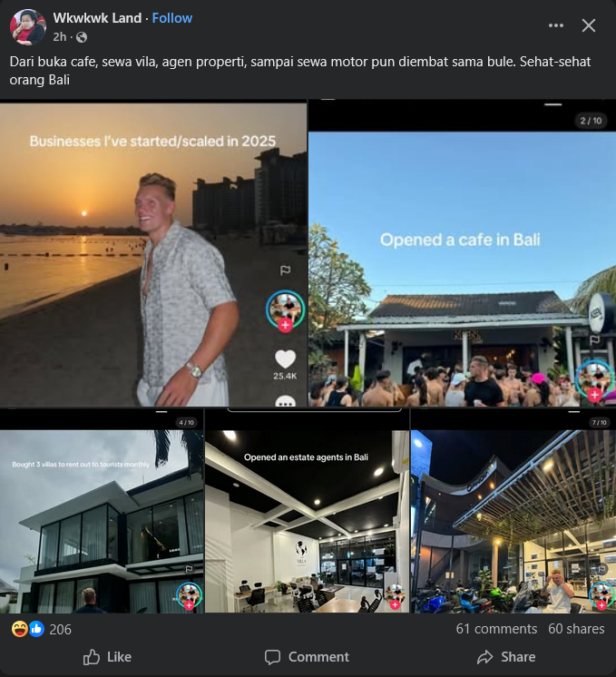Open the 'Opened an estate agents in Bali' image
Image resolution: width=616 pixels, height=677 pixels.
coord(307,510)
